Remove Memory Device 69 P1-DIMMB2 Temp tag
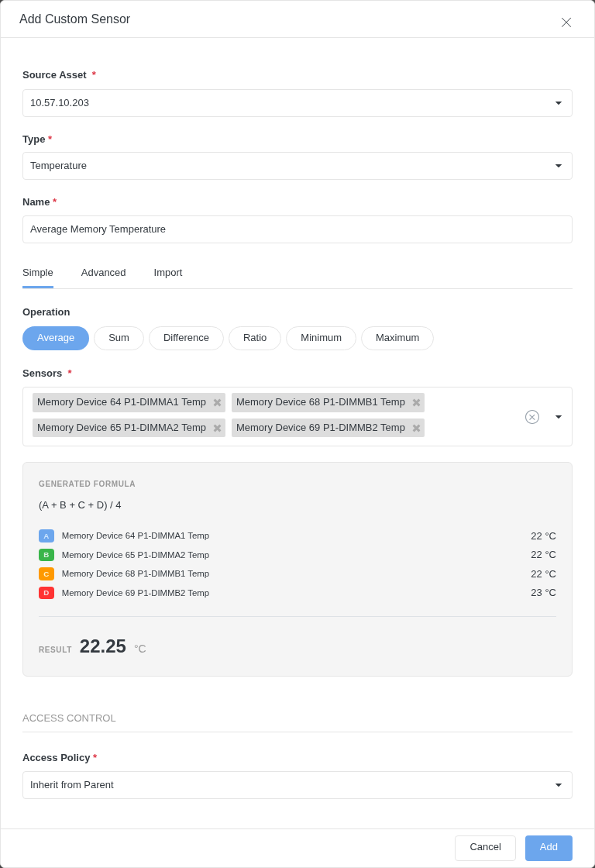 click(x=416, y=428)
